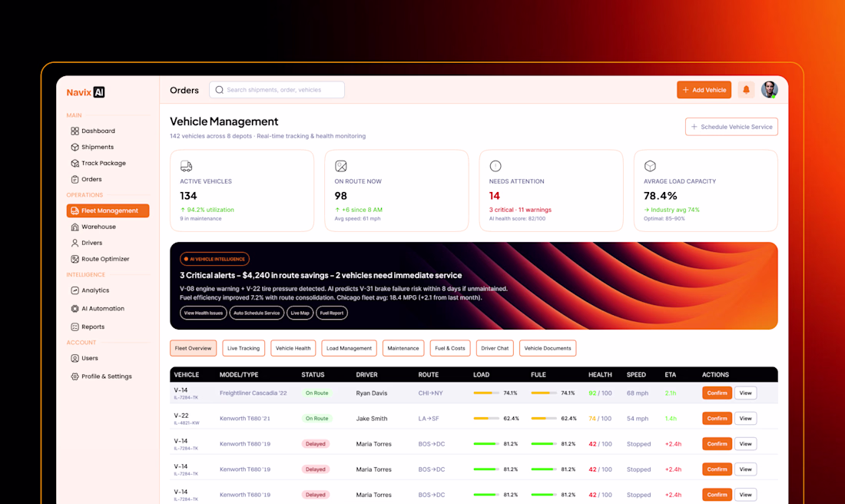Select Fleet Management in sidebar
Image resolution: width=845 pixels, height=504 pixels.
108,211
